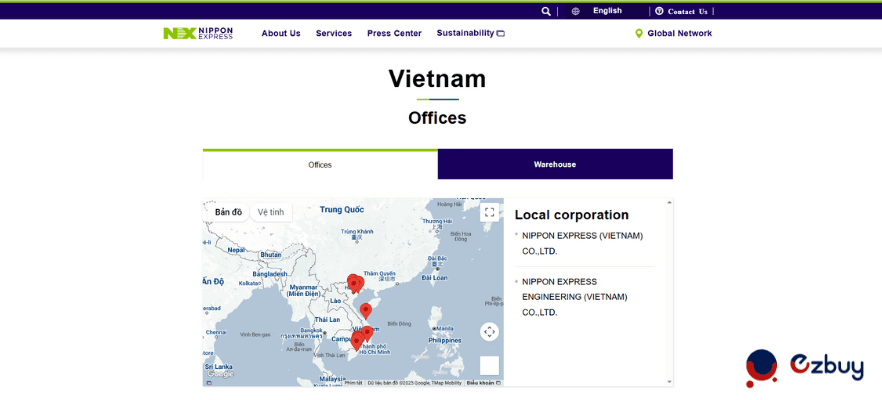Click the Myanmar (Miến Điện) map label
Screen dimensions: 882x400
[303, 290]
